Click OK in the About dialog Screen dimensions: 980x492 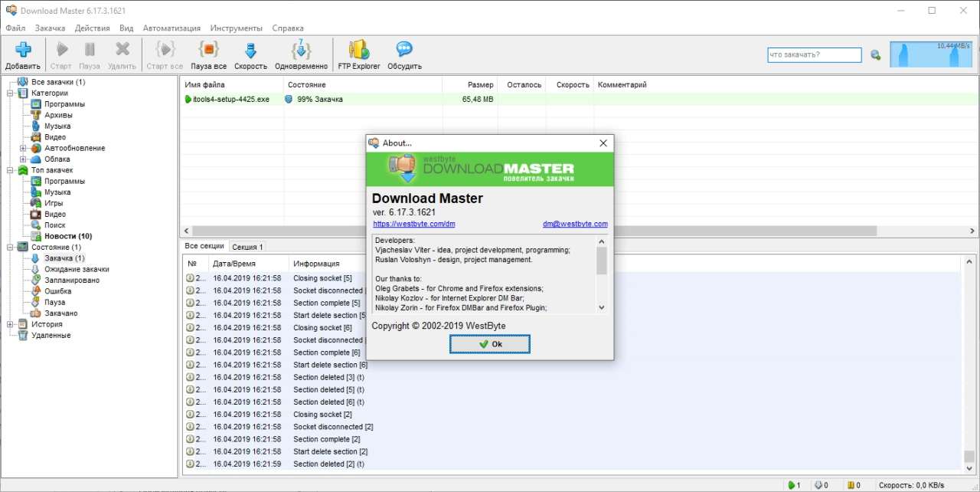(489, 344)
